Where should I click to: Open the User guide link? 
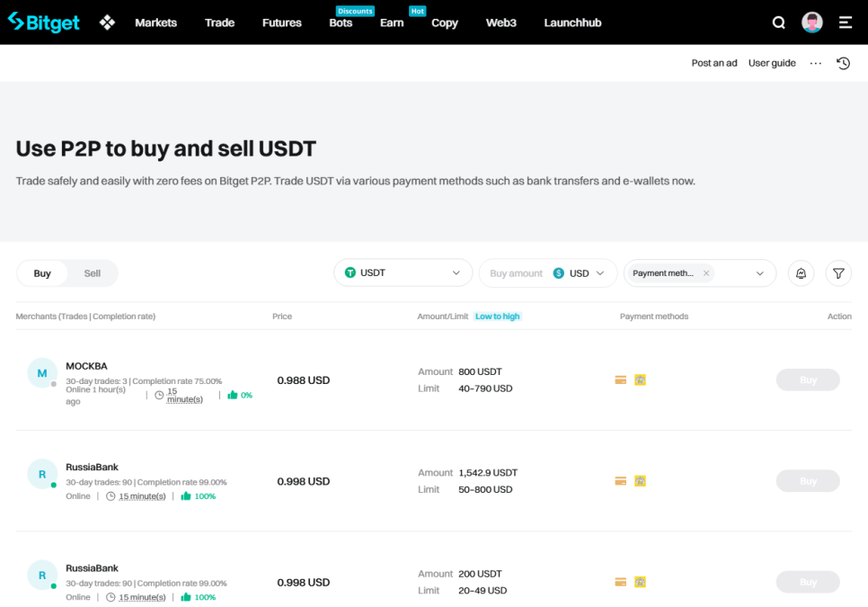coord(772,63)
